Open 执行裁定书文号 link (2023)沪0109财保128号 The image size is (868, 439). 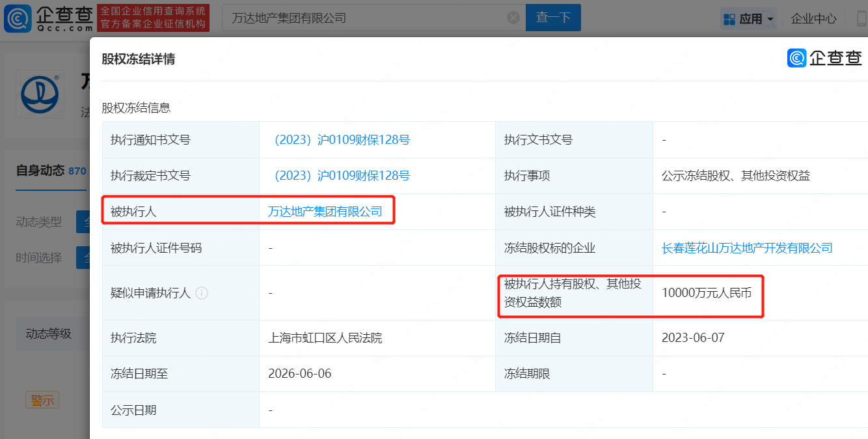(x=339, y=176)
